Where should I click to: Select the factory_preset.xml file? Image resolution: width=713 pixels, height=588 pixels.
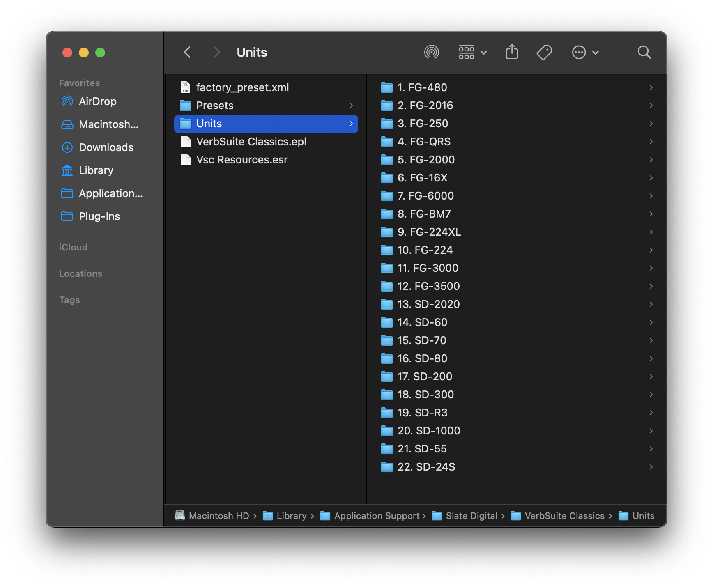click(x=266, y=87)
